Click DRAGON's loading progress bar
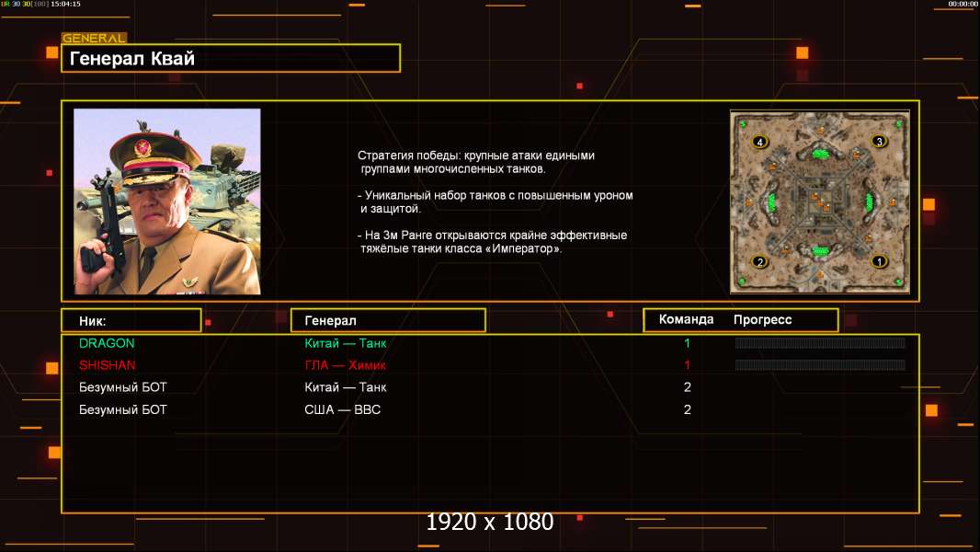The width and height of the screenshot is (980, 552). (x=820, y=342)
